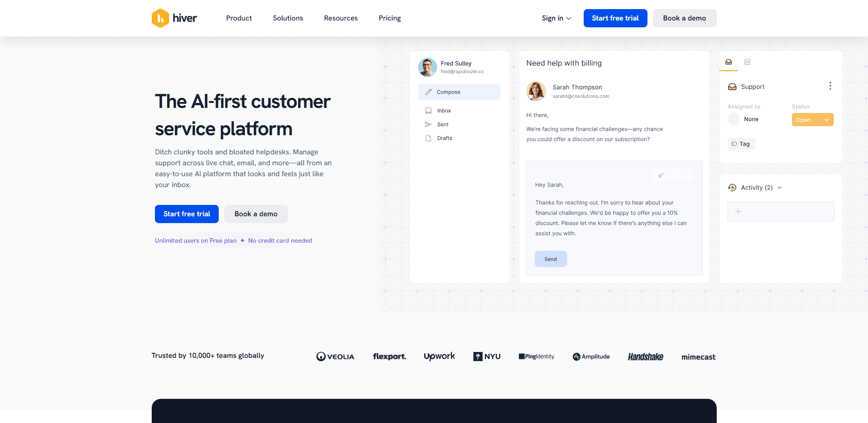
Task: Click the Tag label chip
Action: 741,144
